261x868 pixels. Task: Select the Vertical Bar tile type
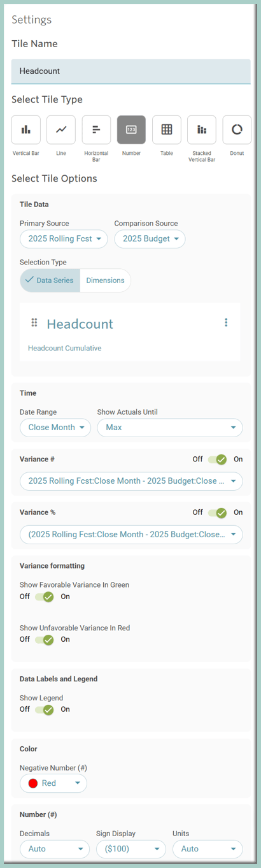pyautogui.click(x=26, y=130)
